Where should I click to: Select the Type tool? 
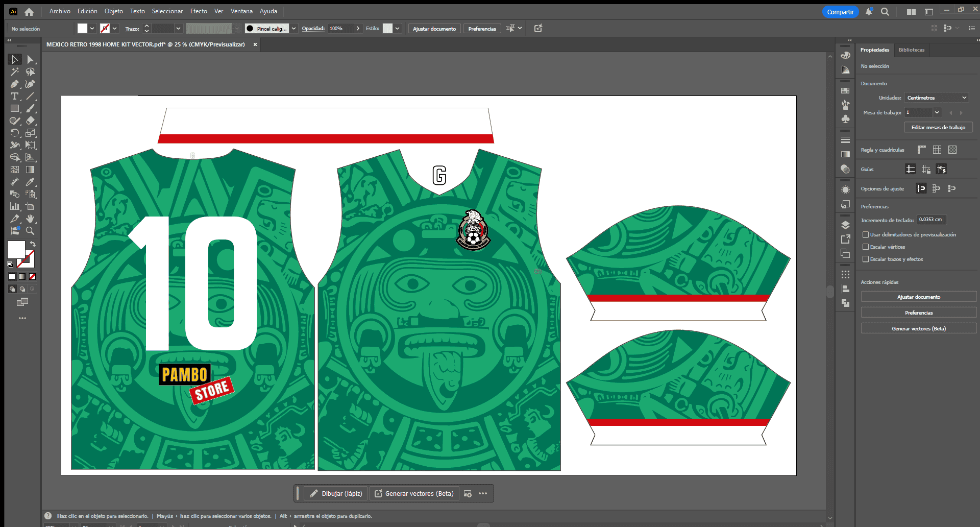coord(15,97)
